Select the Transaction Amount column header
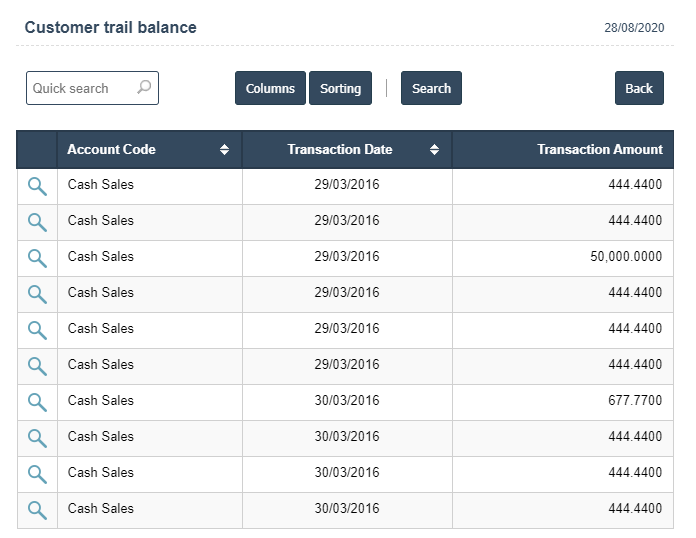 click(599, 150)
